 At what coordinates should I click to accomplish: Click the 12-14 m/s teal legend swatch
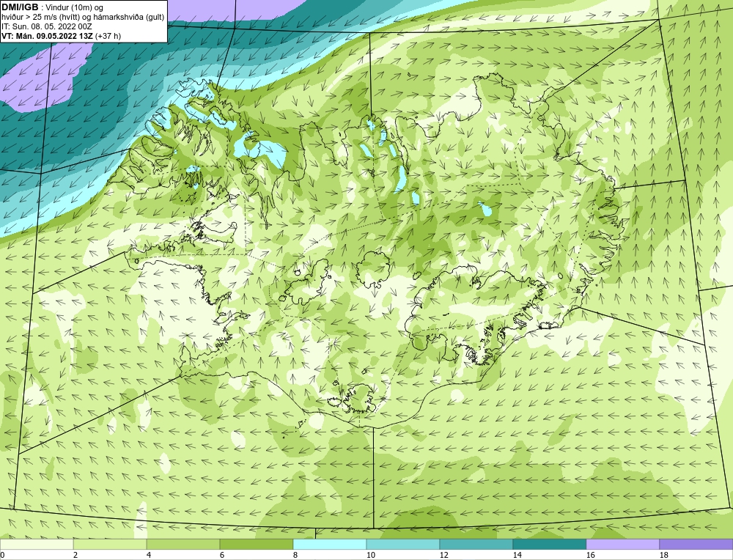(476, 544)
